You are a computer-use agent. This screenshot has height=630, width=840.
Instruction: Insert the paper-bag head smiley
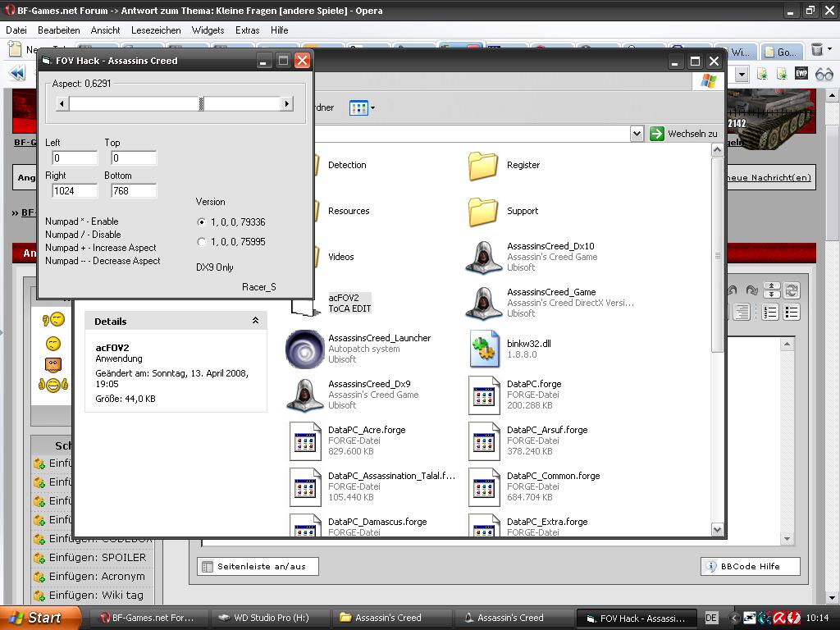click(52, 365)
